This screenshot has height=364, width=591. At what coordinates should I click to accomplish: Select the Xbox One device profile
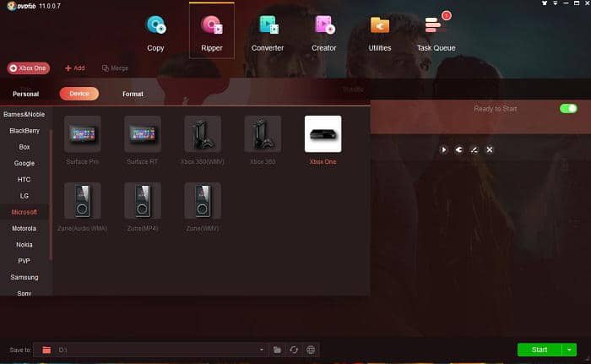pos(323,140)
